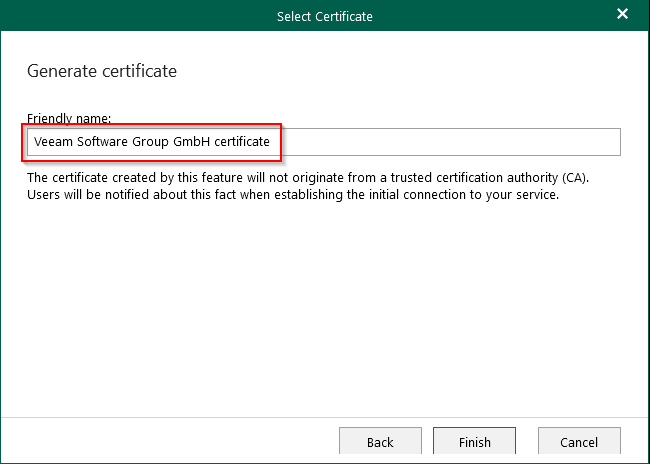
Task: Click the trusted certification authority notice text
Action: pyautogui.click(x=308, y=186)
